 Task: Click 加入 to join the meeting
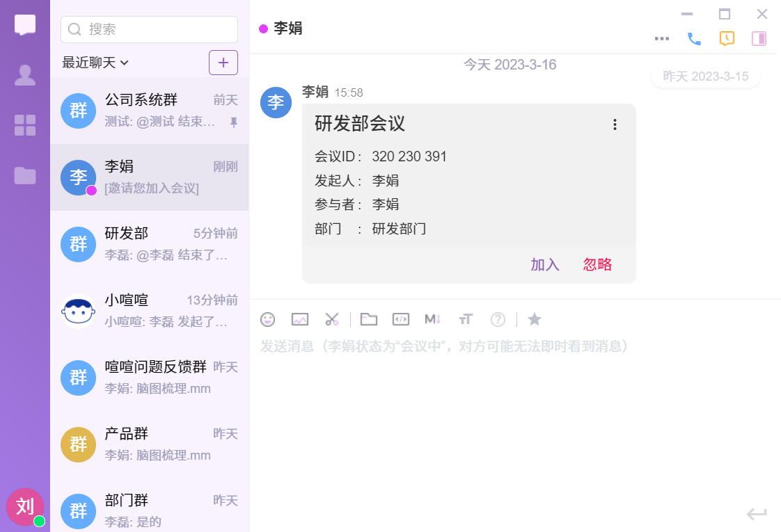[x=545, y=264]
